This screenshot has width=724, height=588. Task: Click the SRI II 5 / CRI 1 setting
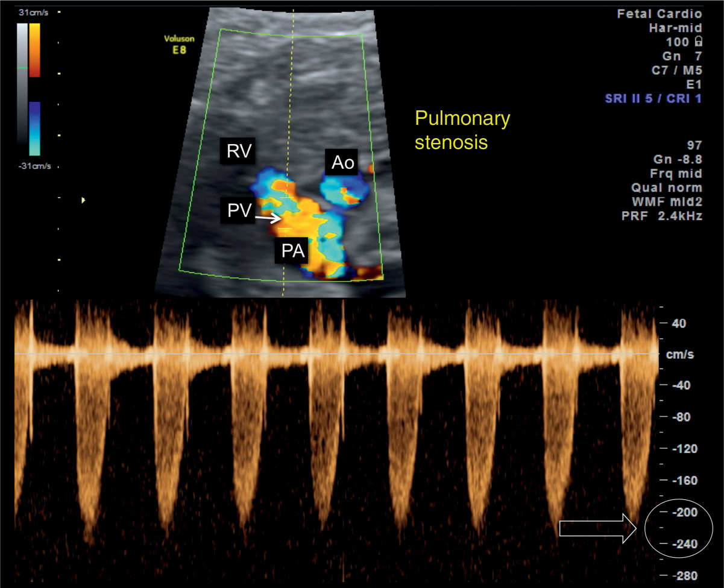(x=653, y=99)
